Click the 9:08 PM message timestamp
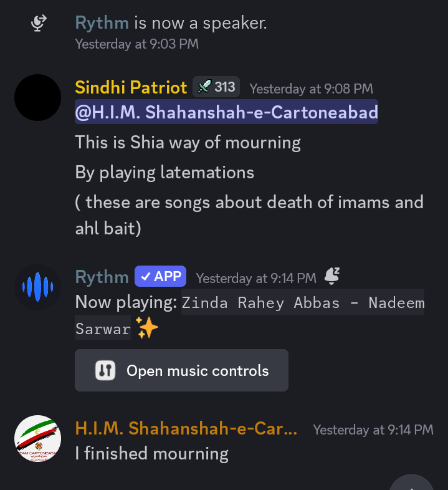448x490 pixels. tap(311, 89)
